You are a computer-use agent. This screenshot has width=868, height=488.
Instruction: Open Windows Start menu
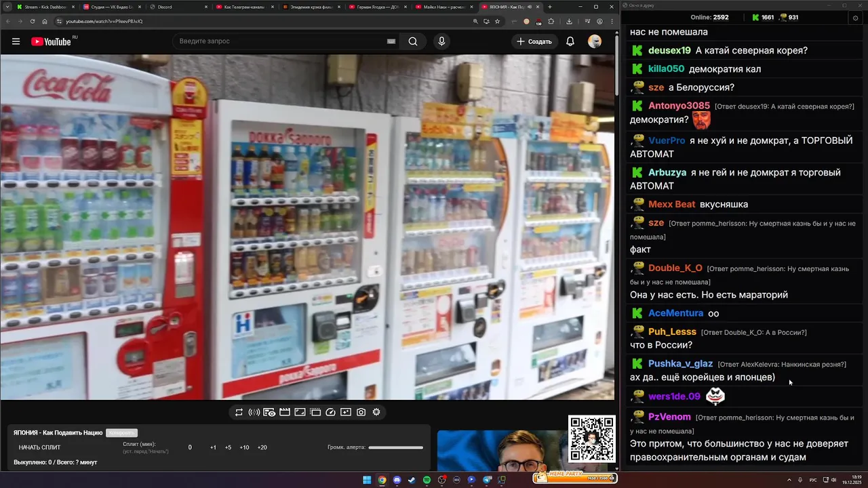[x=367, y=480]
